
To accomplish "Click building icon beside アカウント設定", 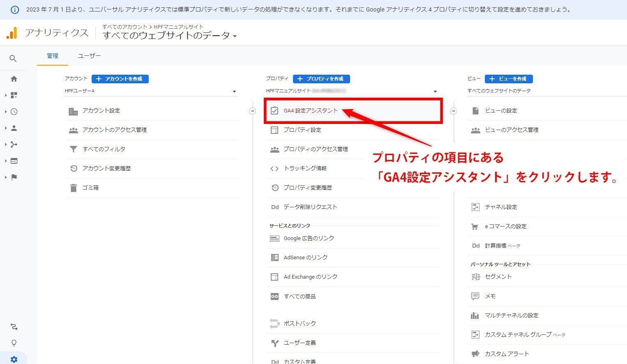I will (x=73, y=111).
